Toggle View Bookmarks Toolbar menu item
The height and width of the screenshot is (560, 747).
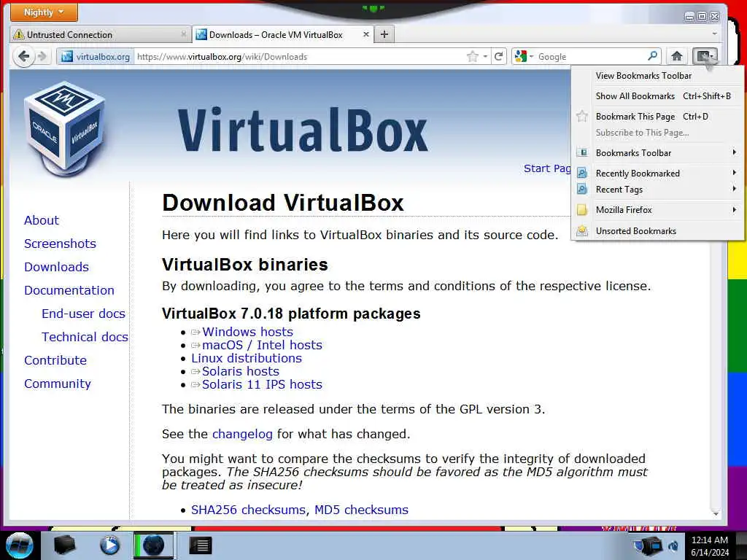[x=657, y=76]
